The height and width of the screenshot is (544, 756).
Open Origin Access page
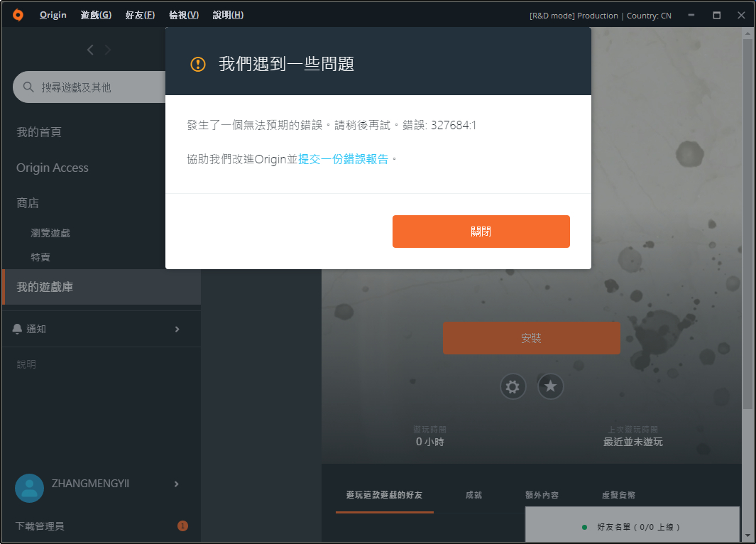coord(53,168)
